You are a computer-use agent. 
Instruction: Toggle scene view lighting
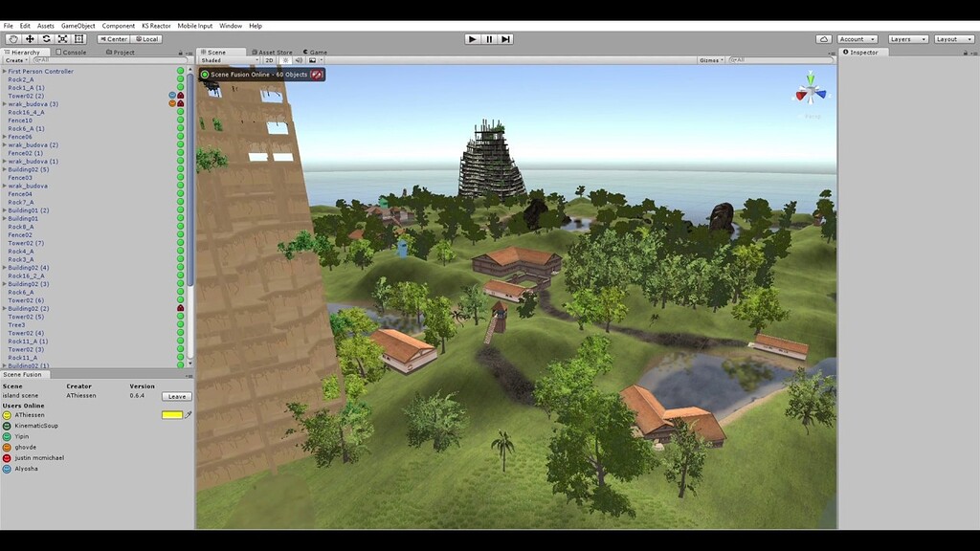(x=285, y=59)
